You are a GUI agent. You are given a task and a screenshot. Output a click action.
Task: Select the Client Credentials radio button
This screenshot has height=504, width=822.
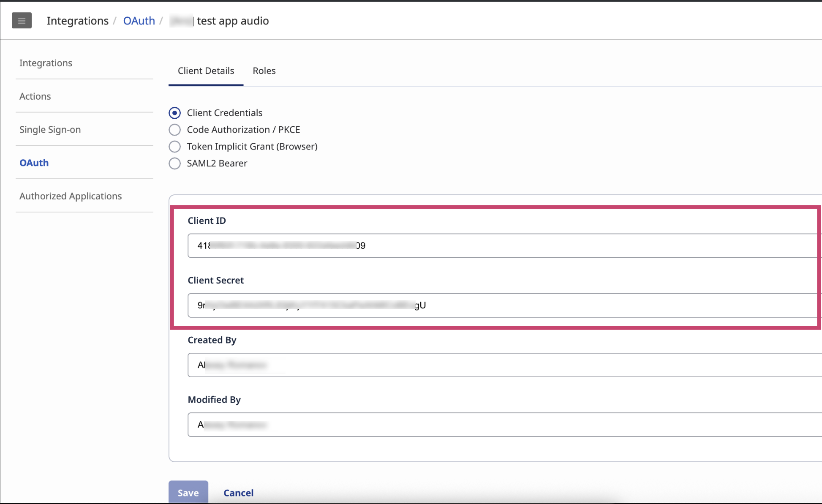tap(174, 113)
